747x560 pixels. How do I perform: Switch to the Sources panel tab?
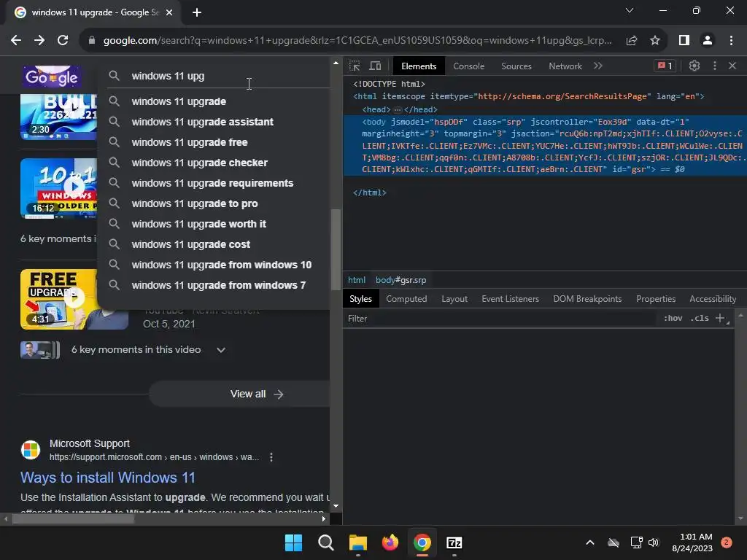click(x=516, y=66)
